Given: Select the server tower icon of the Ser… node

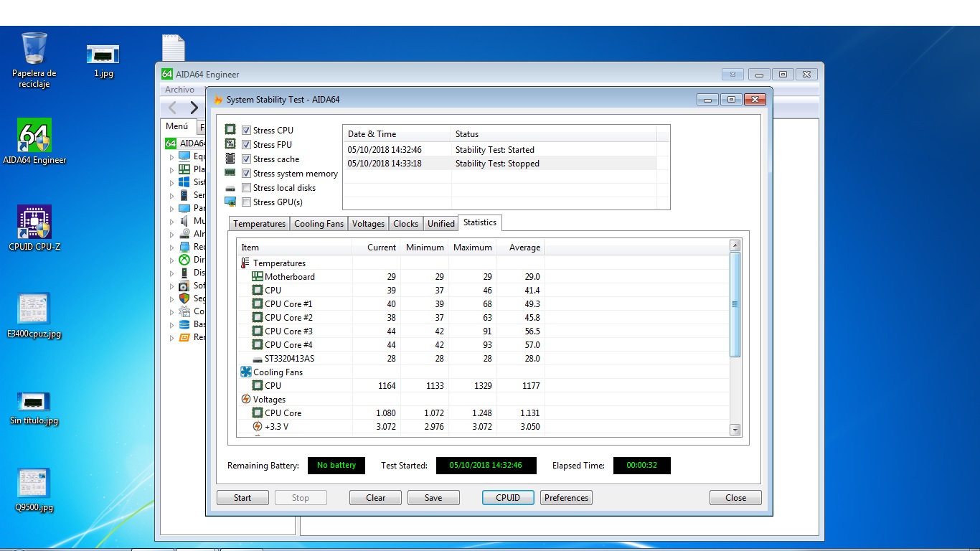Looking at the screenshot, I should [184, 195].
